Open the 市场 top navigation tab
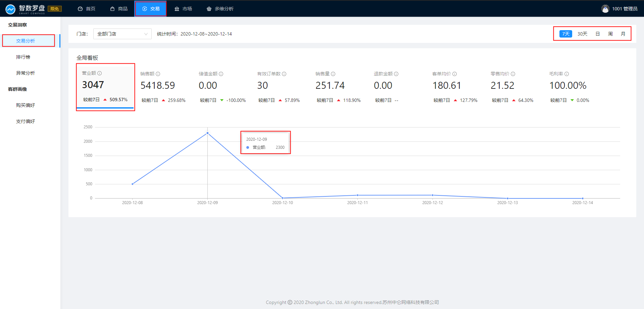This screenshot has height=309, width=644. pos(183,9)
